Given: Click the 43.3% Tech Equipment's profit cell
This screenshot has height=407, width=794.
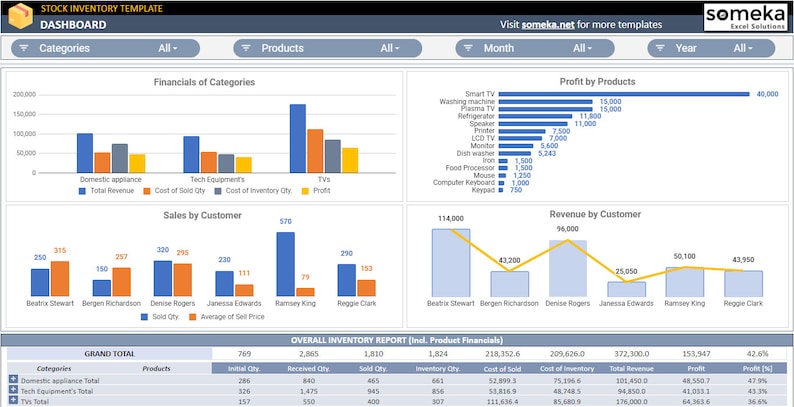Looking at the screenshot, I should [758, 391].
